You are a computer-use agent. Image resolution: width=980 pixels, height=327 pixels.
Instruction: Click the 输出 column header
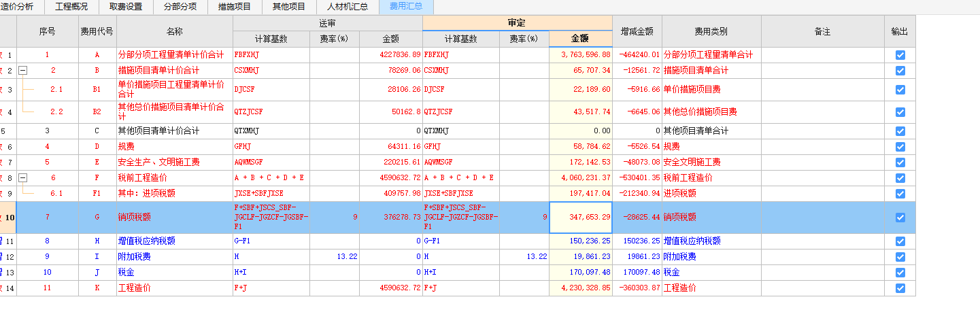tap(900, 31)
